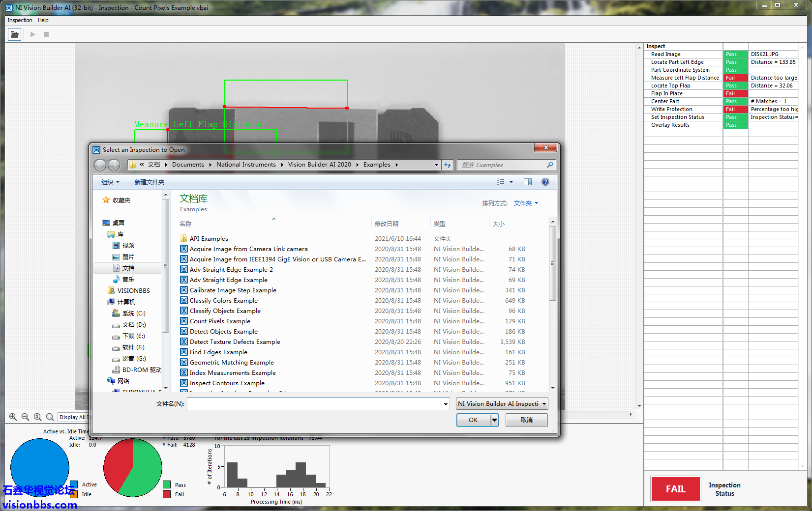The image size is (812, 511).
Task: Select the API Examples folder
Action: [209, 239]
